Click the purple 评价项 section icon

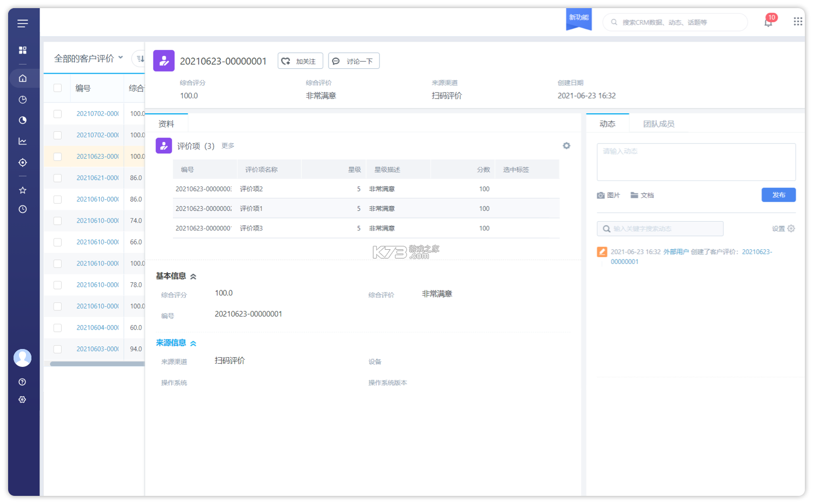[x=164, y=146]
